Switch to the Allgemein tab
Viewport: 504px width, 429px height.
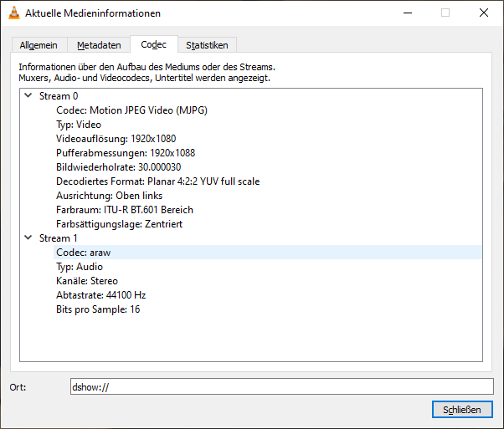[x=39, y=45]
